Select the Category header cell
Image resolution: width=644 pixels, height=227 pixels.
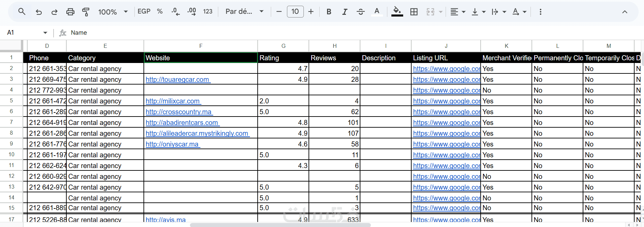[x=105, y=58]
